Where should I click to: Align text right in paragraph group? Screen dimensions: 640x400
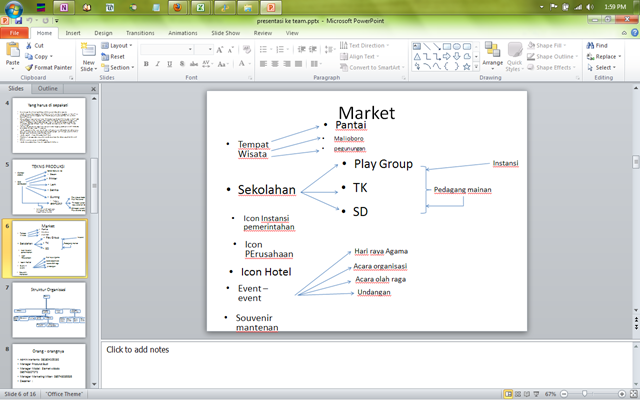coord(287,64)
